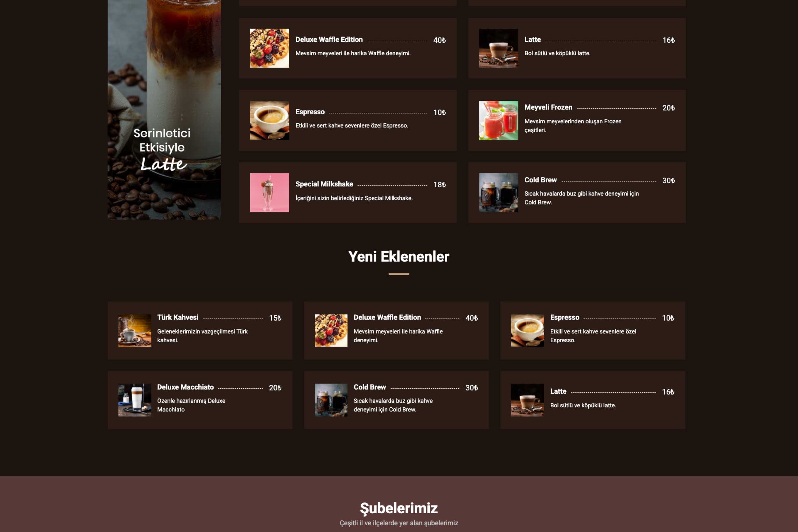The height and width of the screenshot is (532, 798).
Task: Click the Deluxe Waffle Edition title link
Action: (328, 39)
